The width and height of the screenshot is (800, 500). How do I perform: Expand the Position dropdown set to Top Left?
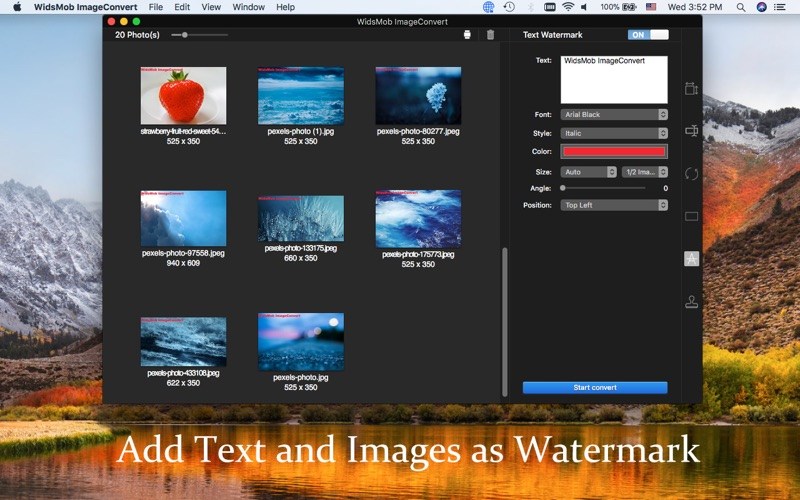point(613,205)
